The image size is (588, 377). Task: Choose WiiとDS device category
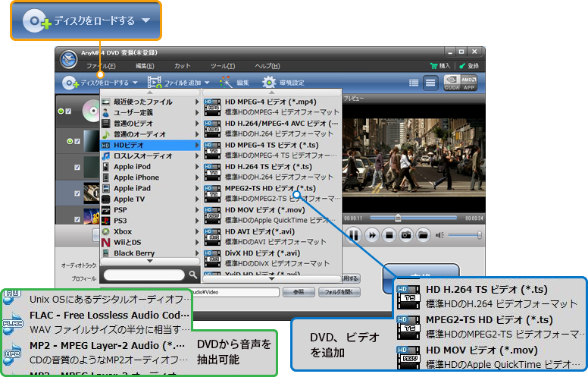point(150,243)
